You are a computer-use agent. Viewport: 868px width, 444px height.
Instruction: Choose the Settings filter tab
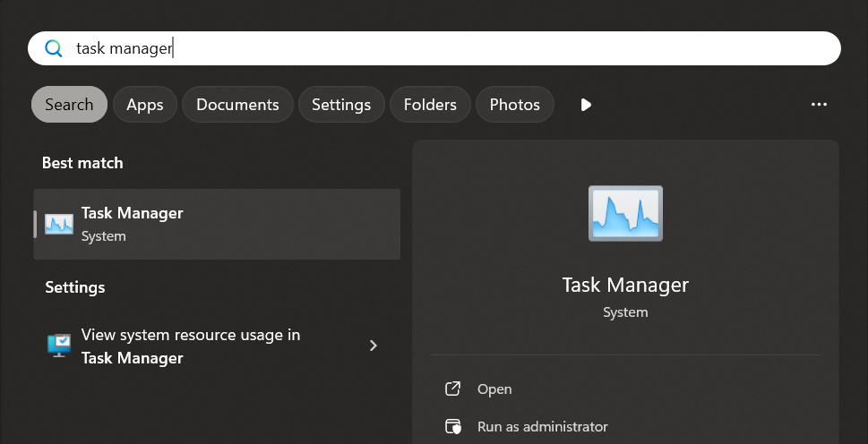click(x=341, y=105)
